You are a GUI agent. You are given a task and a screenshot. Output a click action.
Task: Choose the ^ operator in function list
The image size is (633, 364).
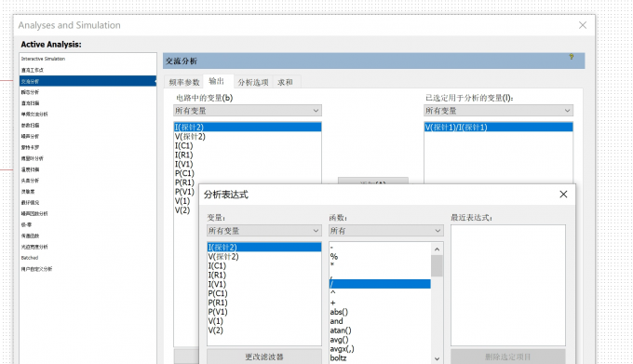(x=380, y=293)
